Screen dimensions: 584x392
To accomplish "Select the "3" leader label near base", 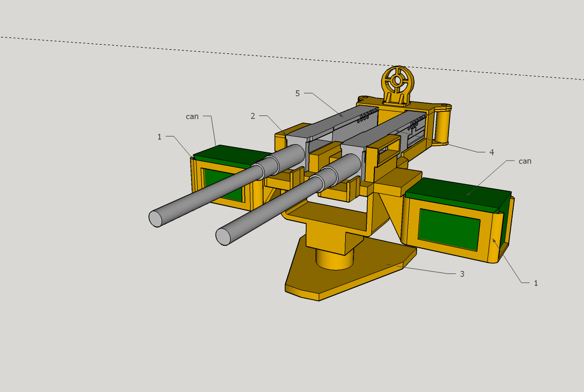I will pos(462,274).
